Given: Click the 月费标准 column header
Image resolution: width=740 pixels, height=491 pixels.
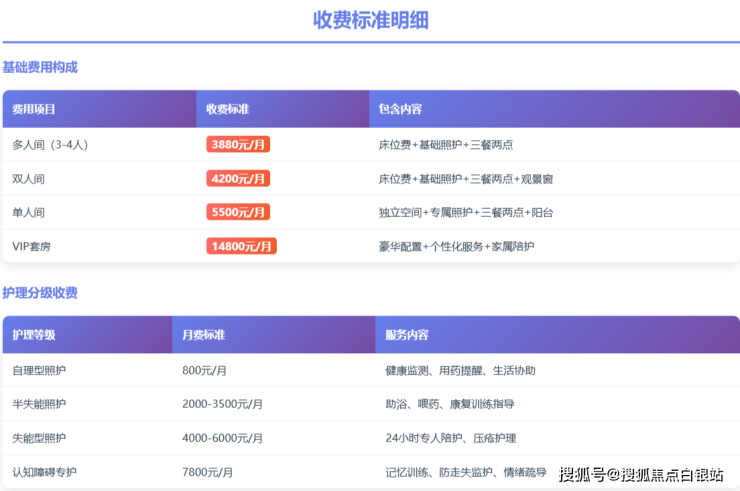Looking at the screenshot, I should click(x=203, y=335).
